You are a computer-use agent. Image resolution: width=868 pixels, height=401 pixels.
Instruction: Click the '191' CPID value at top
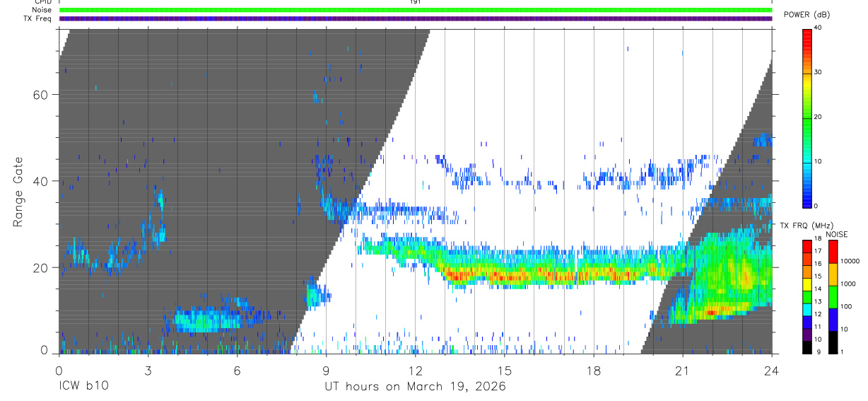coord(416,2)
